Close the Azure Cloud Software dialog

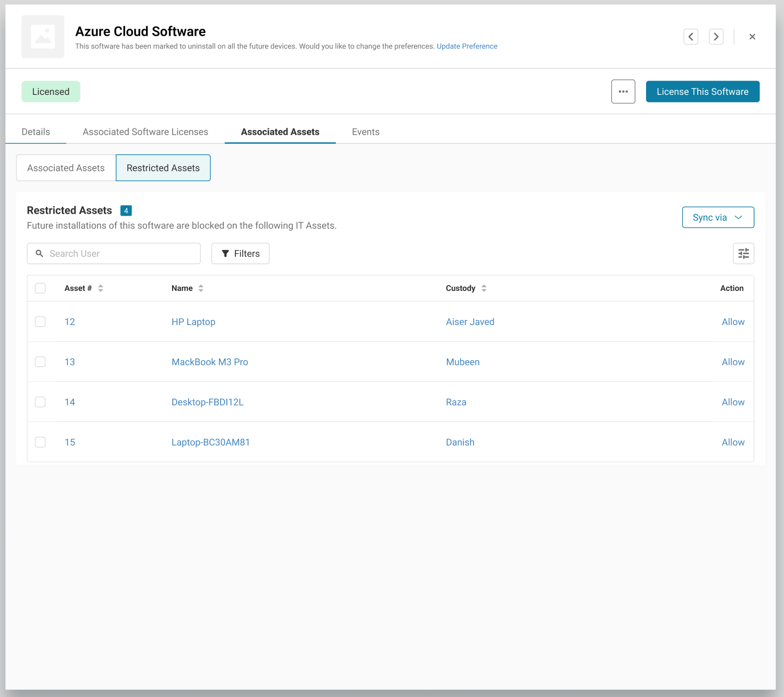click(752, 37)
